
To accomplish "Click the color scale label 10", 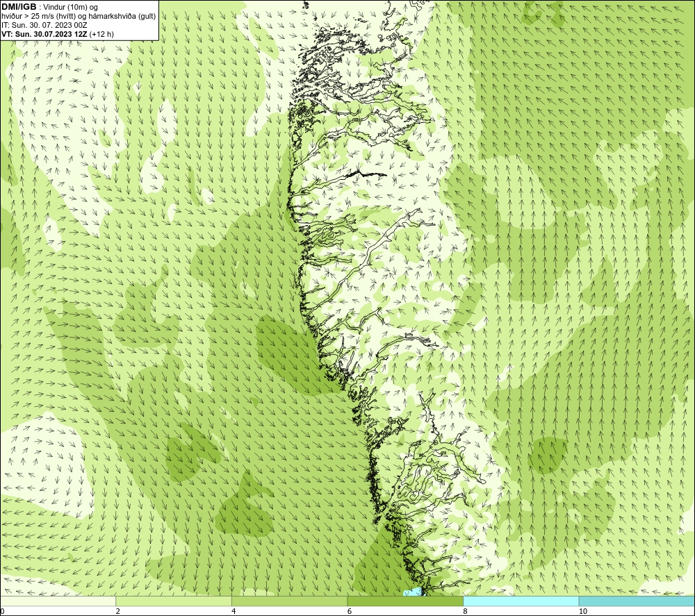I will click(583, 611).
